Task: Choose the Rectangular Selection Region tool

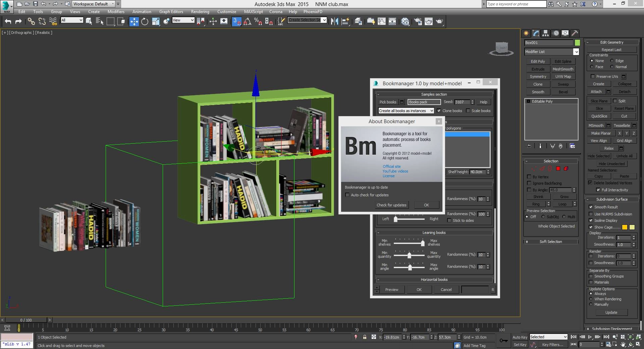Action: pos(110,21)
